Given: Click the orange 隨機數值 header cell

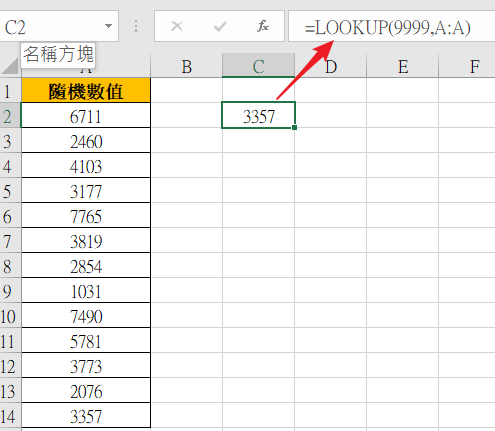Looking at the screenshot, I should (x=86, y=91).
